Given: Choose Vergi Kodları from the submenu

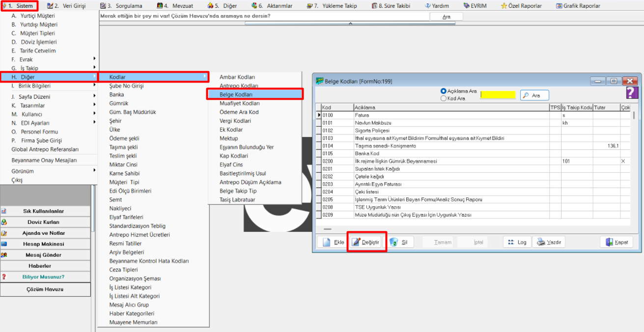Looking at the screenshot, I should pyautogui.click(x=235, y=121).
